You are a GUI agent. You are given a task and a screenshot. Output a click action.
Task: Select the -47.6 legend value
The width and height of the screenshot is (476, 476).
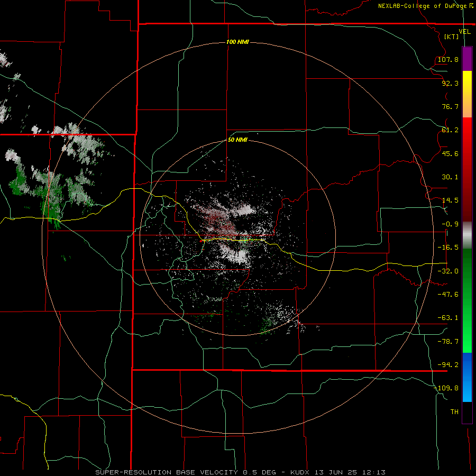coord(448,295)
